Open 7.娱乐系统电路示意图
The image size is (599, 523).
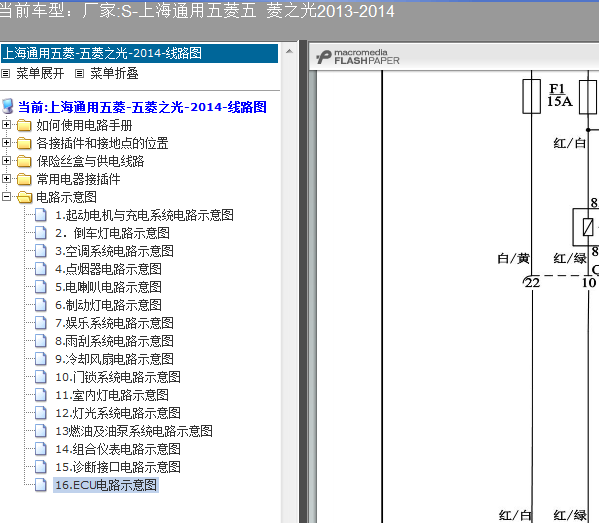pos(114,323)
